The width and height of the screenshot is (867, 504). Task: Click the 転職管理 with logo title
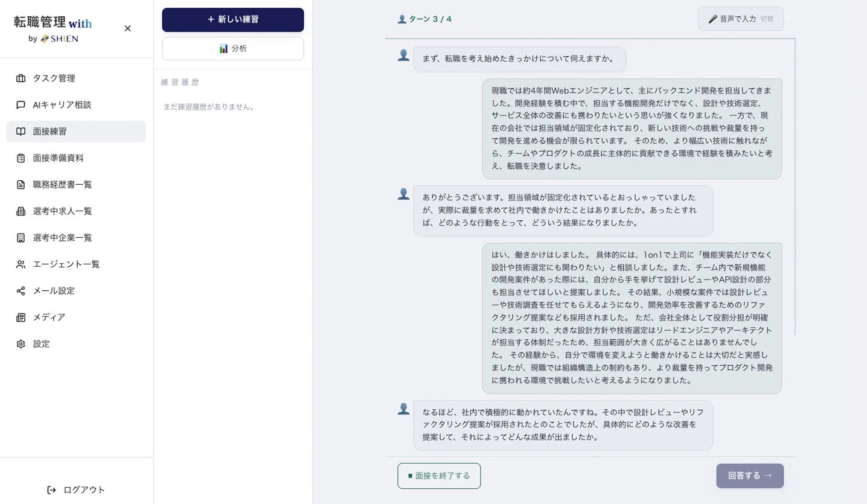click(x=53, y=23)
